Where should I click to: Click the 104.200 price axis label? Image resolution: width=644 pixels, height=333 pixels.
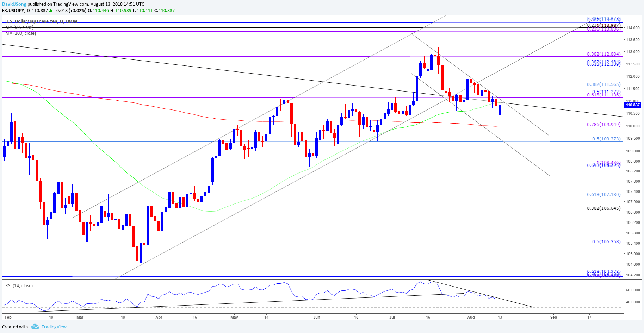point(633,275)
